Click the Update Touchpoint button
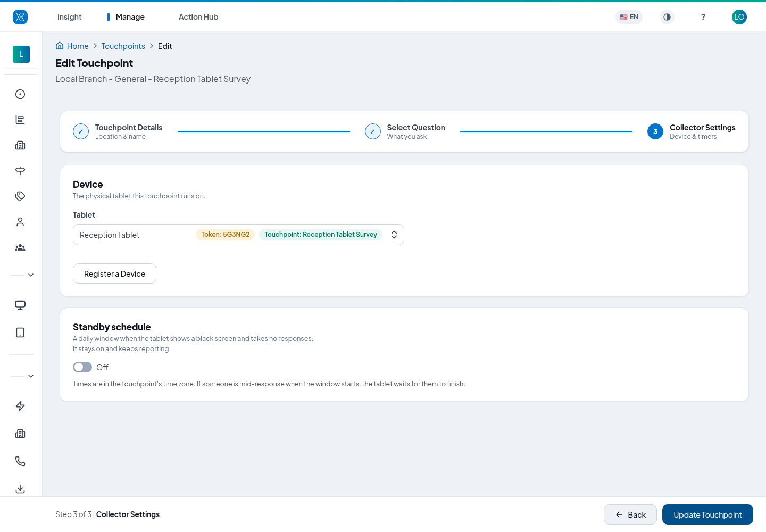Screen dimensions: 766x532 click(707, 514)
